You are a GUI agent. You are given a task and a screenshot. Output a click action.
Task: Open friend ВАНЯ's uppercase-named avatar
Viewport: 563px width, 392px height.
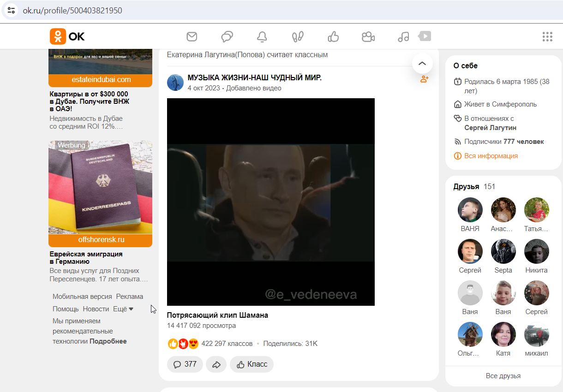pyautogui.click(x=470, y=210)
